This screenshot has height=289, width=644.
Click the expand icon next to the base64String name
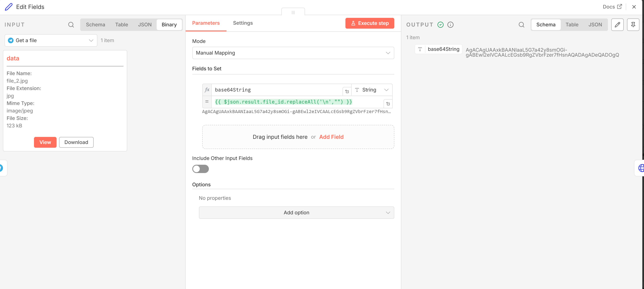pos(347,91)
